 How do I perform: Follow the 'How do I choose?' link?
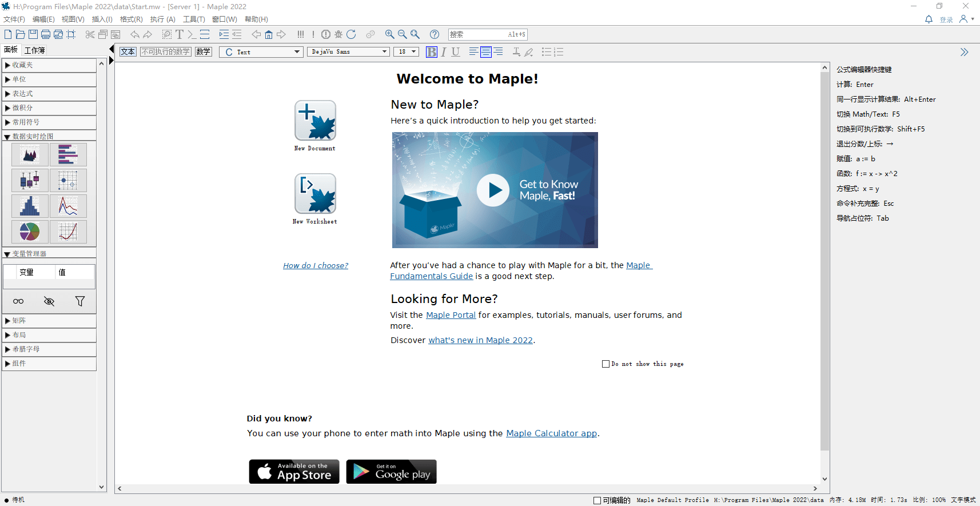tap(316, 266)
